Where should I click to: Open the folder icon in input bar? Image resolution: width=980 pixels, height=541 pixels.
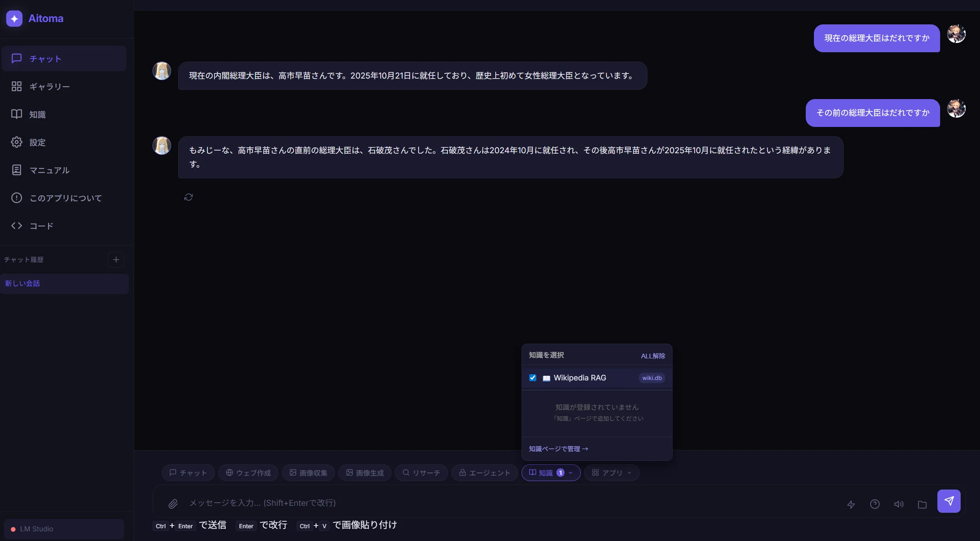[x=922, y=504]
